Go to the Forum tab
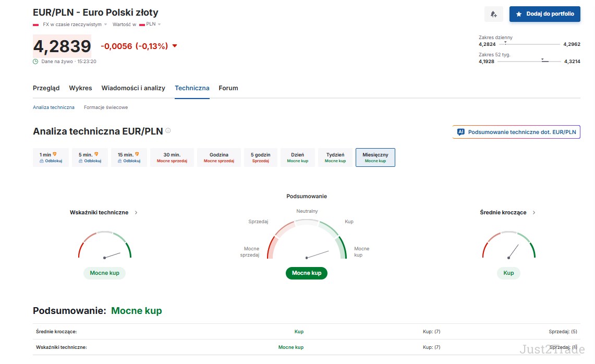This screenshot has height=364, width=595. tap(228, 88)
